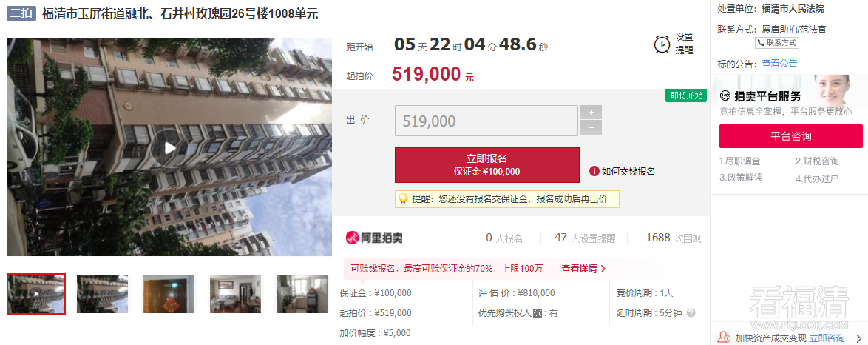The image size is (868, 345).
Task: Click the 优 priority buyer badge icon
Action: [537, 313]
